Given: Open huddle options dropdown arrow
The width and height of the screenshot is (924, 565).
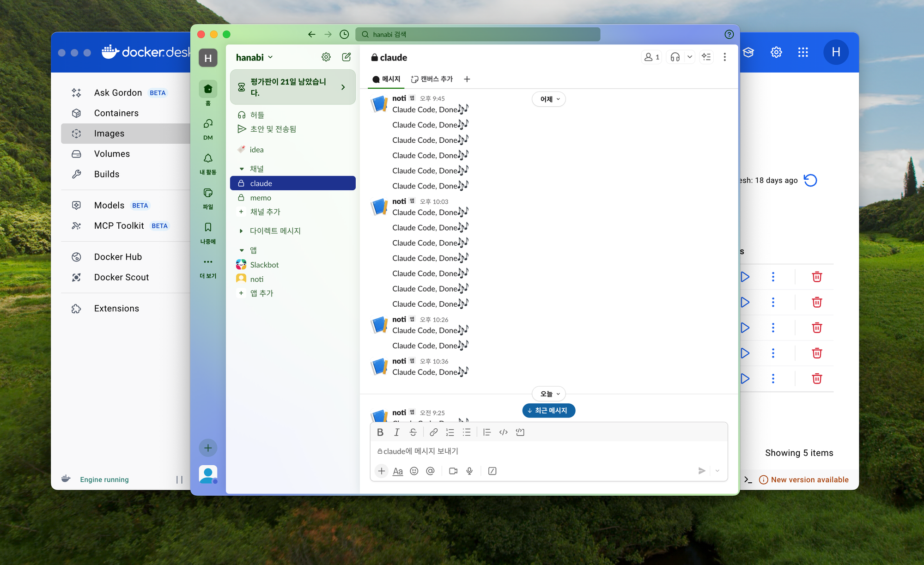Looking at the screenshot, I should pyautogui.click(x=690, y=57).
